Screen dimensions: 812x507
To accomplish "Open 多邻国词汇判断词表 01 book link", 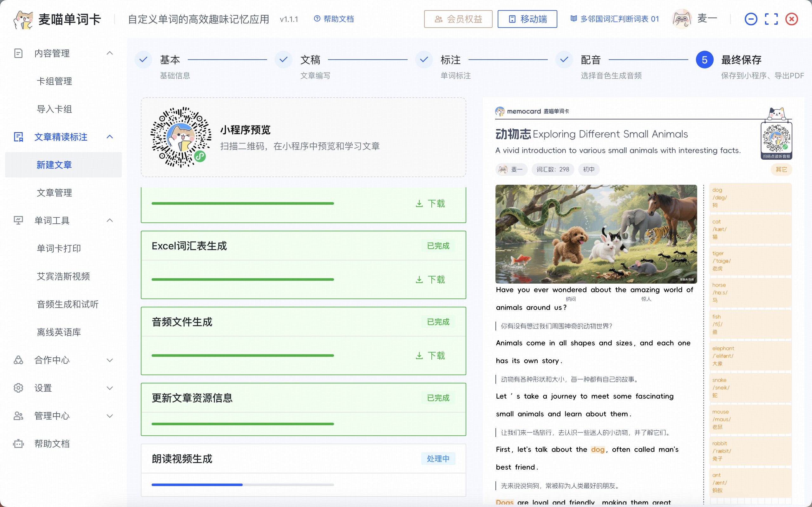I will point(615,19).
